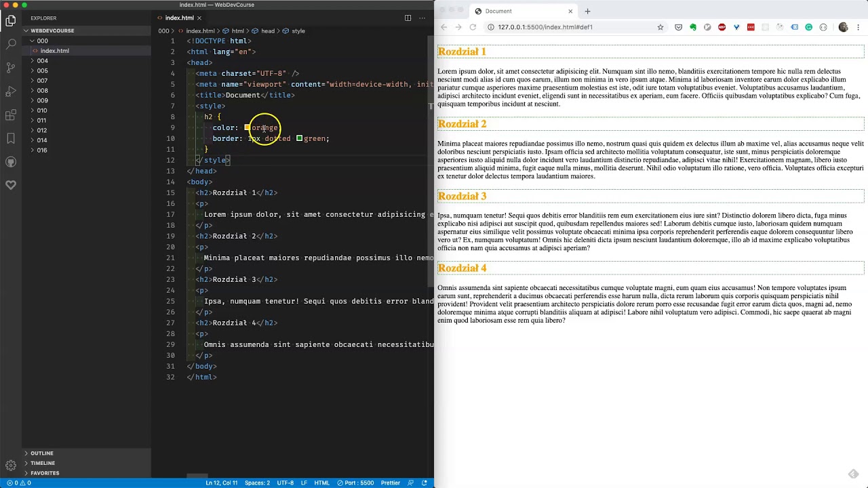The image size is (868, 488).
Task: Click the orange color swatch in code
Action: [x=248, y=127]
